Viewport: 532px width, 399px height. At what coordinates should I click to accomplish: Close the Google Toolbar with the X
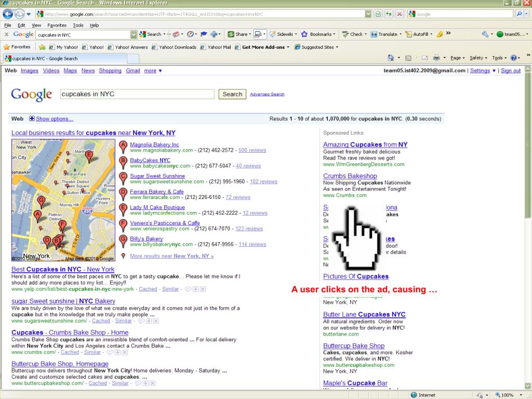tap(6, 34)
